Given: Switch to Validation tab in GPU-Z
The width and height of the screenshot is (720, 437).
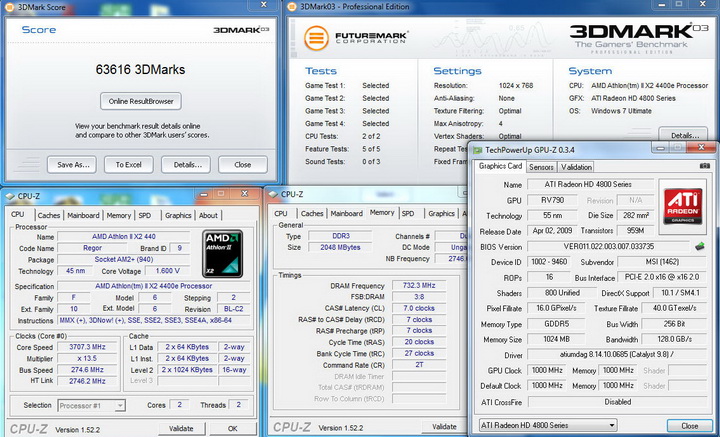Looking at the screenshot, I should click(x=576, y=167).
